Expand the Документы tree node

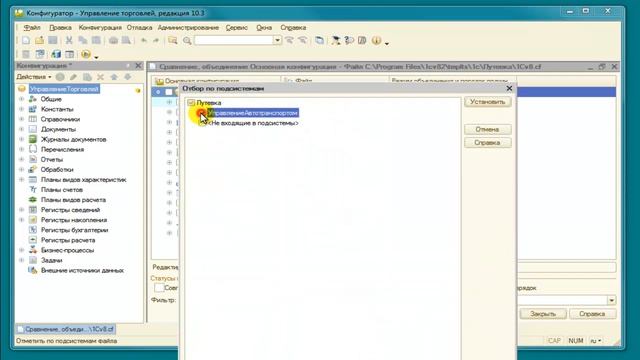pos(22,129)
